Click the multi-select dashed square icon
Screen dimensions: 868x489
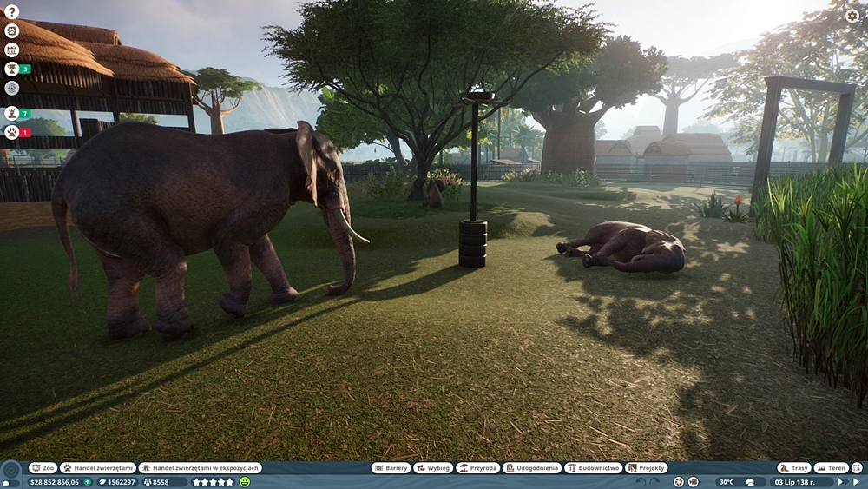(857, 468)
